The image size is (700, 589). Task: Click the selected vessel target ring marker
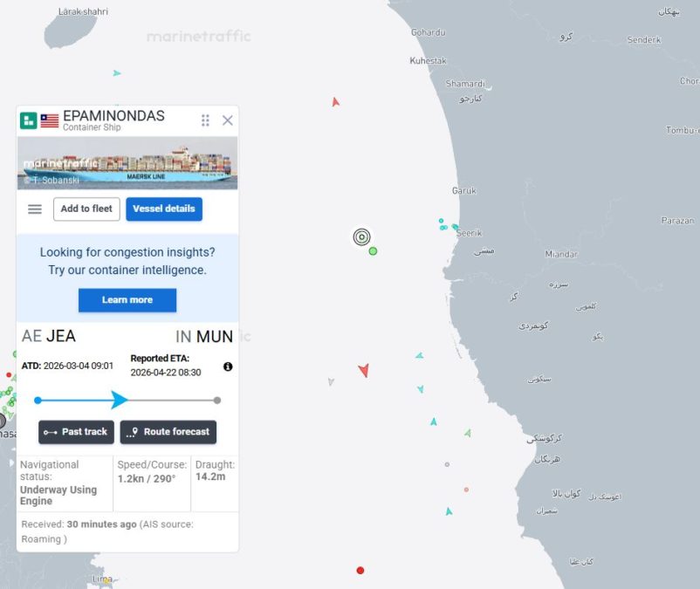pyautogui.click(x=361, y=236)
